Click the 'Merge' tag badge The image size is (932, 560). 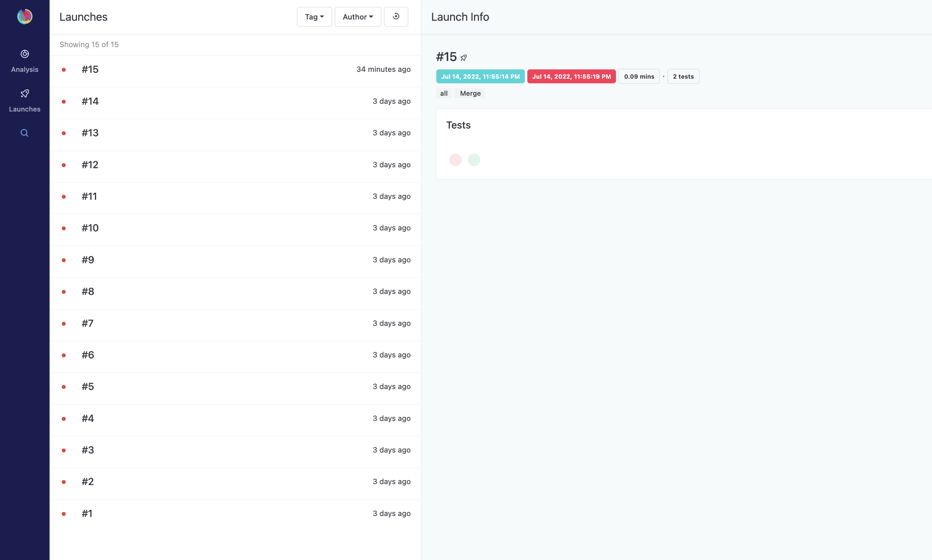(x=470, y=93)
